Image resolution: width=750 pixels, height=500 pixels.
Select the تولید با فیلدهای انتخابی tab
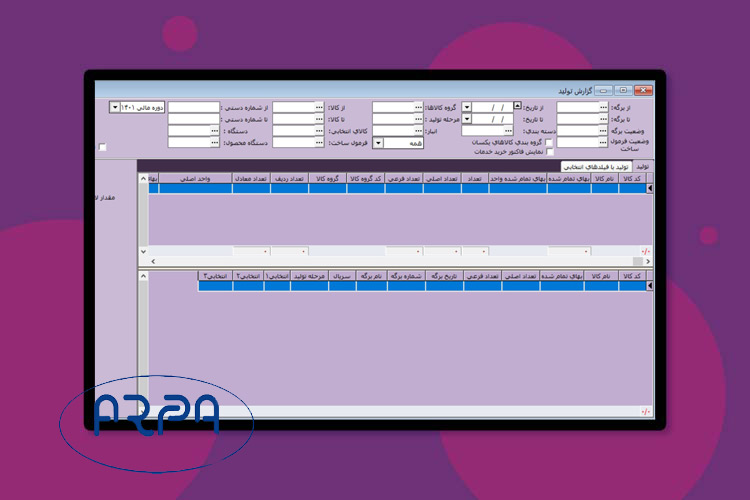pos(597,166)
